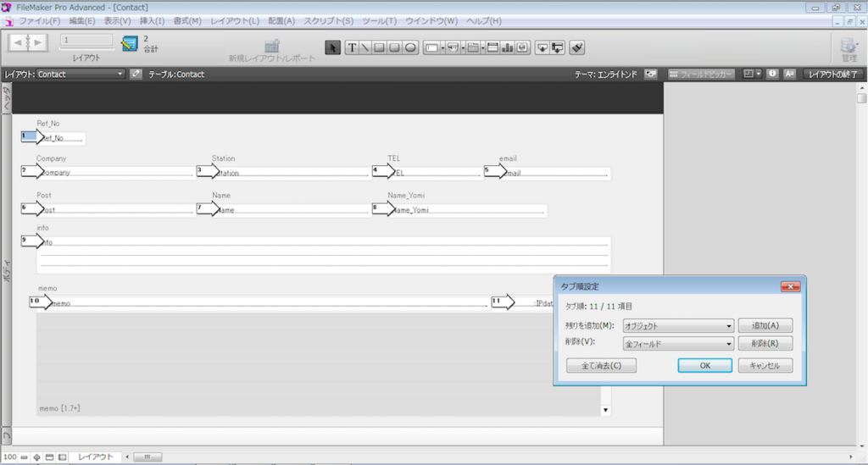Open the Manage icon dropdown arrow
The width and height of the screenshot is (868, 465).
(857, 45)
